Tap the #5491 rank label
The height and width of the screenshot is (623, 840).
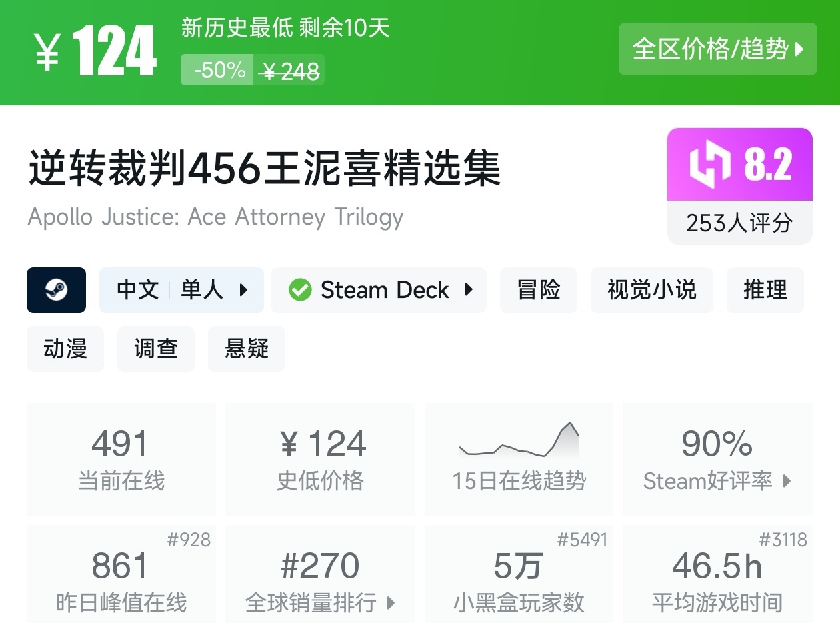[x=583, y=540]
